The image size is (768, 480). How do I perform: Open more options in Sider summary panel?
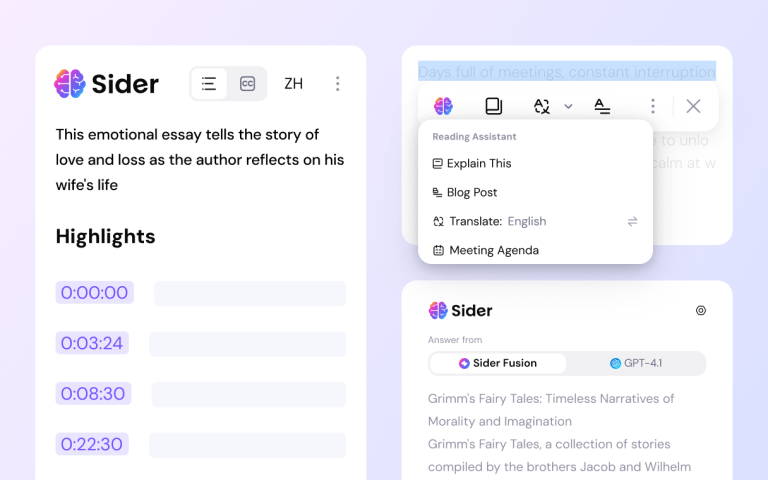pyautogui.click(x=337, y=84)
